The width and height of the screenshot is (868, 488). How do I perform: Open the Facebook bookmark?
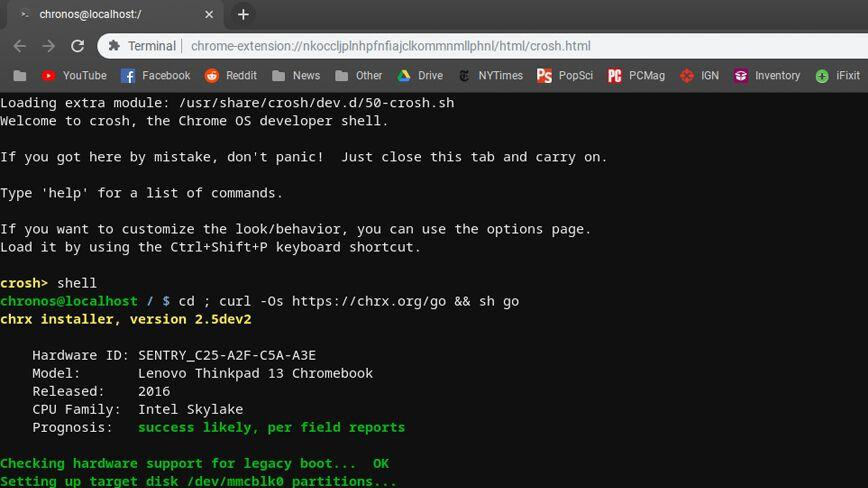click(155, 76)
